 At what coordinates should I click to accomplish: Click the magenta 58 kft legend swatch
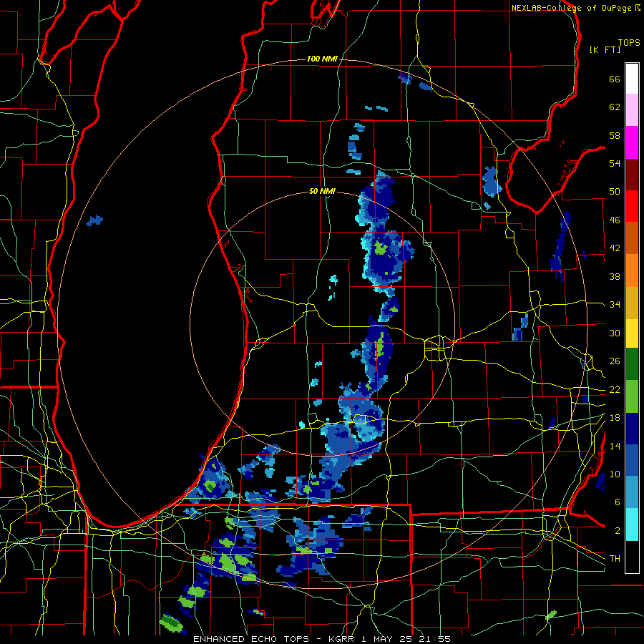[x=632, y=142]
